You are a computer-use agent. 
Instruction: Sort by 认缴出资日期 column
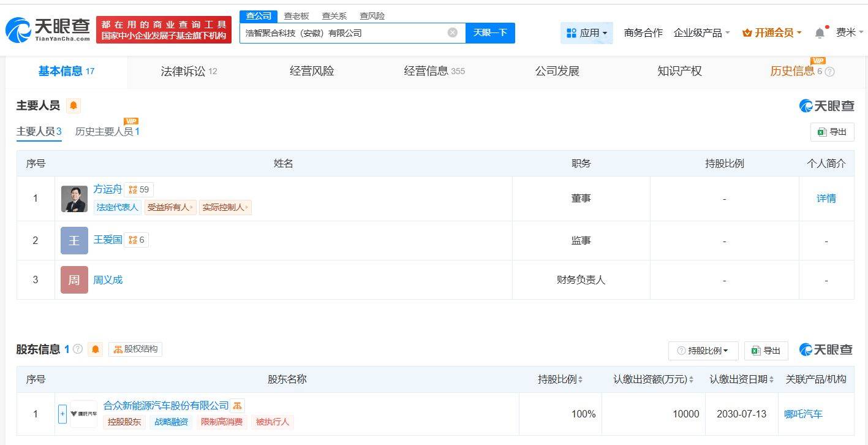pyautogui.click(x=742, y=379)
